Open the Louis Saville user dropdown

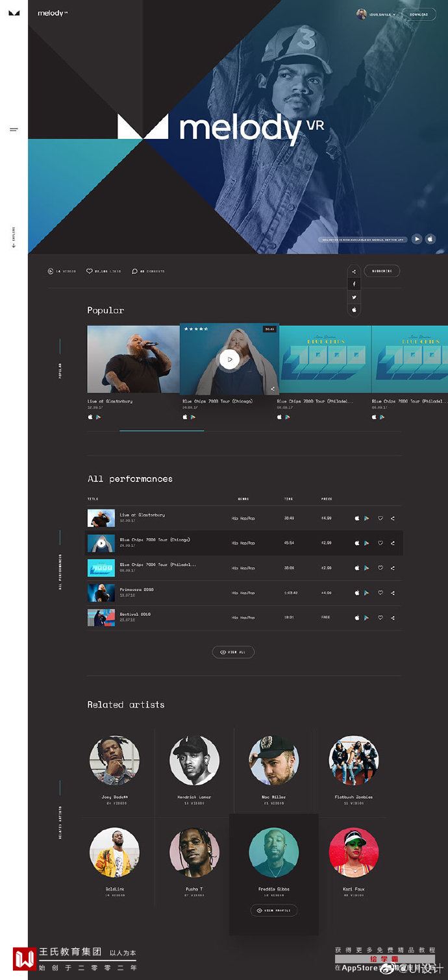click(x=376, y=14)
